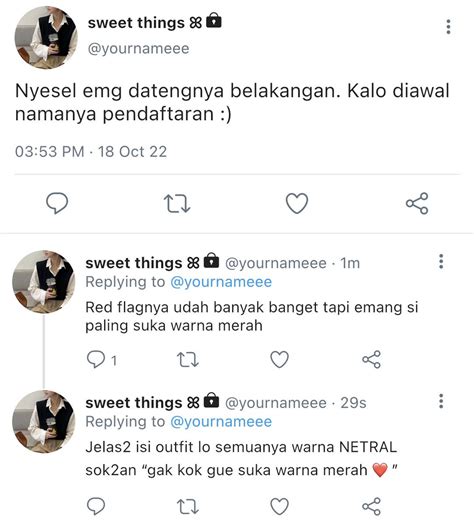The width and height of the screenshot is (474, 525).
Task: Like the Jelas2 isi outfit tweet
Action: click(280, 506)
